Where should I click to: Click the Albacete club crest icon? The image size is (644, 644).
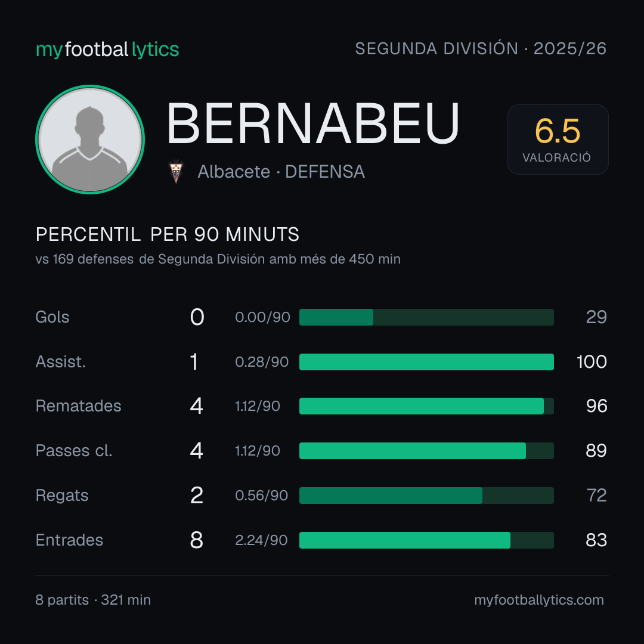coord(176,172)
